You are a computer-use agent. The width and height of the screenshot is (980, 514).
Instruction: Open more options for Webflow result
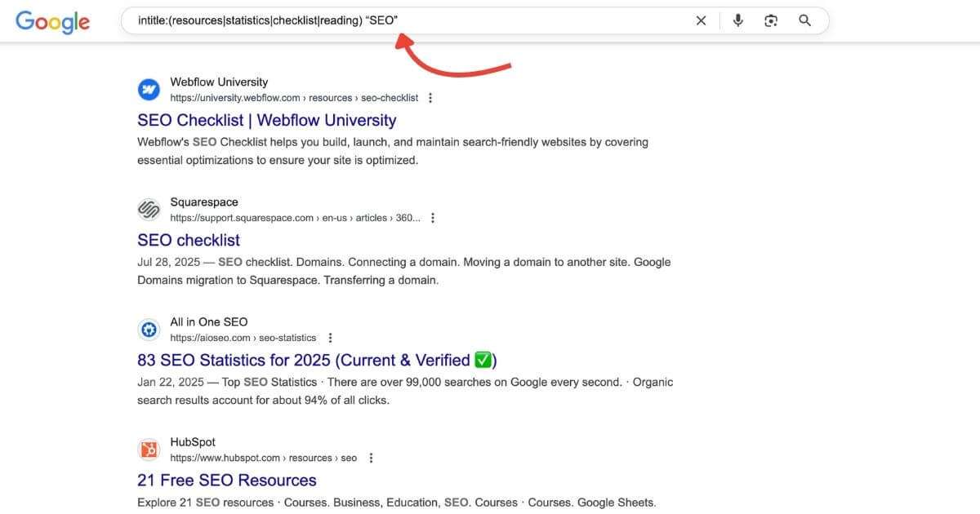430,98
